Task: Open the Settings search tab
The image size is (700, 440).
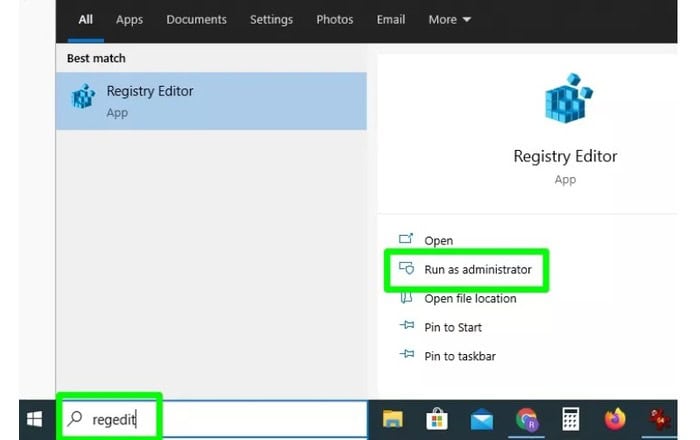Action: click(271, 20)
